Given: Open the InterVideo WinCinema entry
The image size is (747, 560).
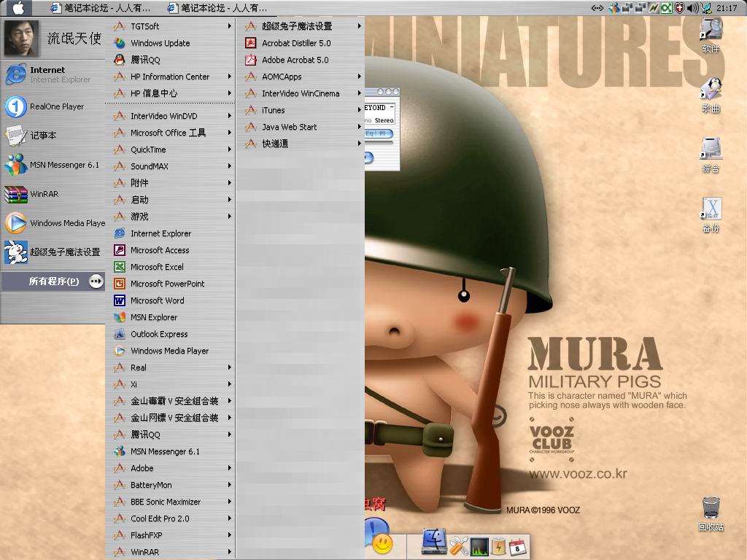Looking at the screenshot, I should 301,93.
